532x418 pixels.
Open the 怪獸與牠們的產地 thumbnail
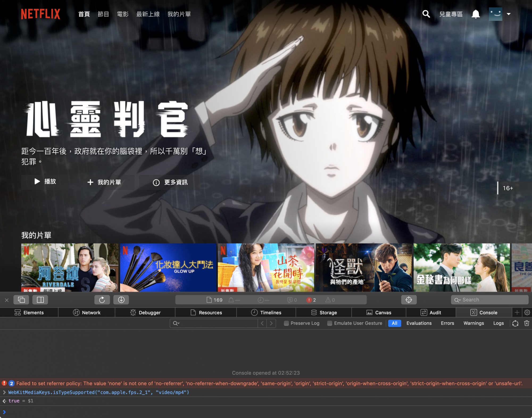(364, 267)
